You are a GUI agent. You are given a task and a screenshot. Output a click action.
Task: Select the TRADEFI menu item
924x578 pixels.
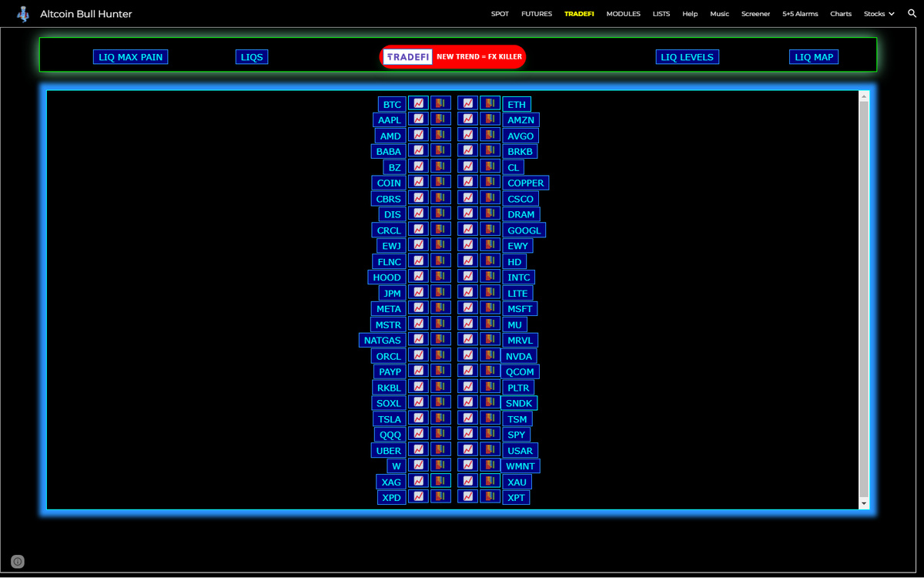(579, 14)
